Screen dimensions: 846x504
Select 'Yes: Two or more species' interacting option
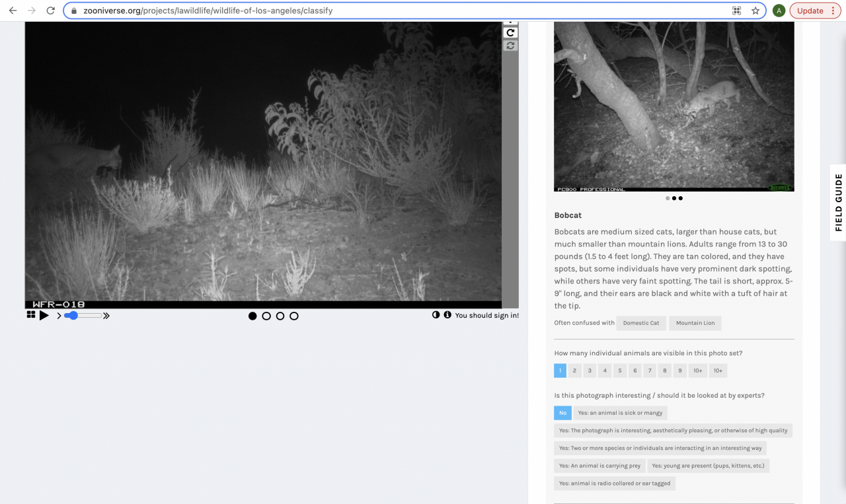pos(660,448)
